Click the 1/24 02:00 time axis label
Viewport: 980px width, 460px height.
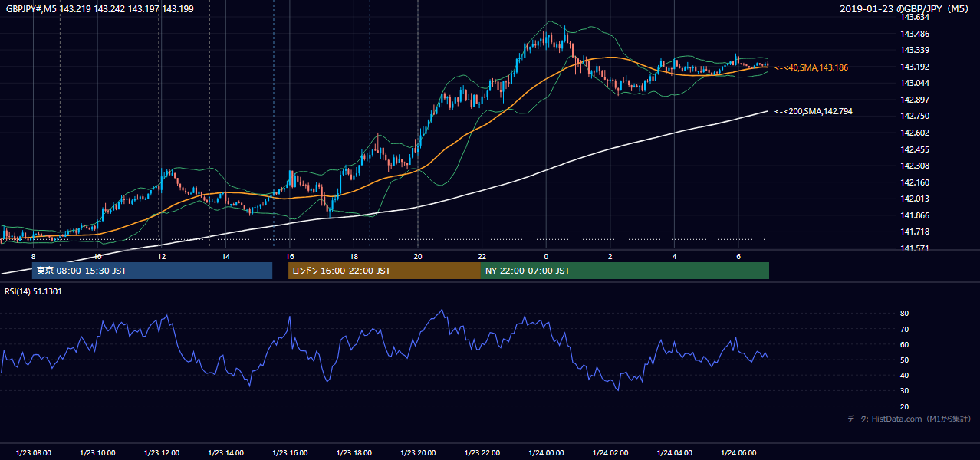click(x=610, y=453)
